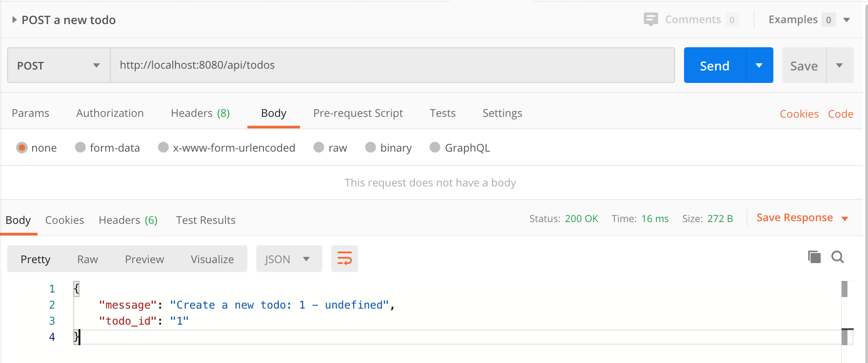Click the response vertical scrollbar thumb

[844, 289]
